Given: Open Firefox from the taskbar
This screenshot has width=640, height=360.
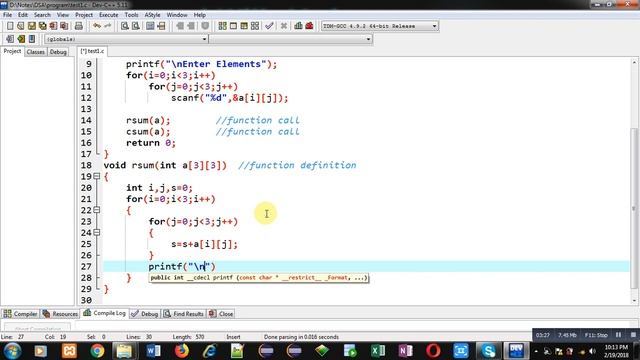Looking at the screenshot, I should click(x=182, y=351).
